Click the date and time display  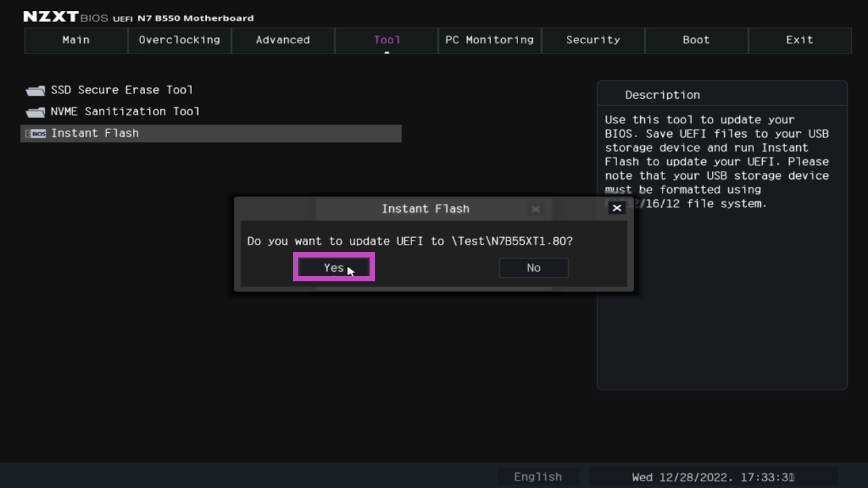713,477
